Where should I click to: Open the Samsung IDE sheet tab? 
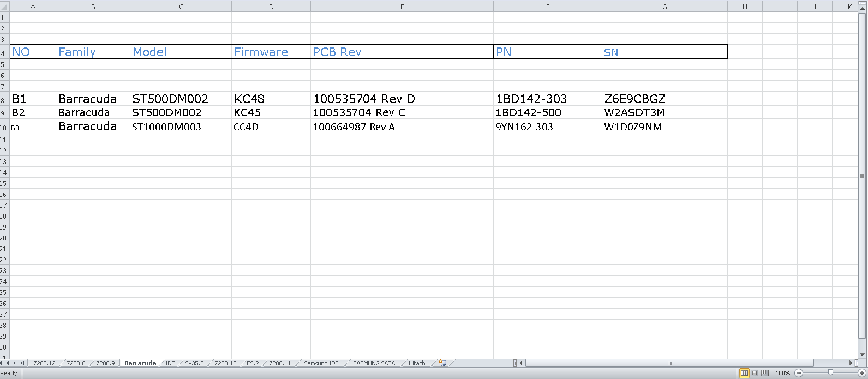point(321,363)
